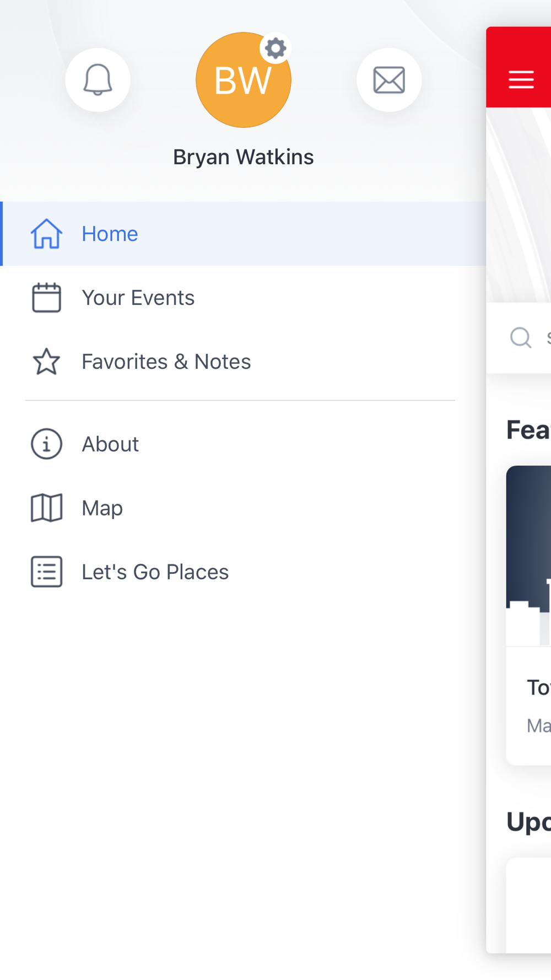Open the featured event card thumbnail
This screenshot has width=551, height=980.
[x=529, y=556]
